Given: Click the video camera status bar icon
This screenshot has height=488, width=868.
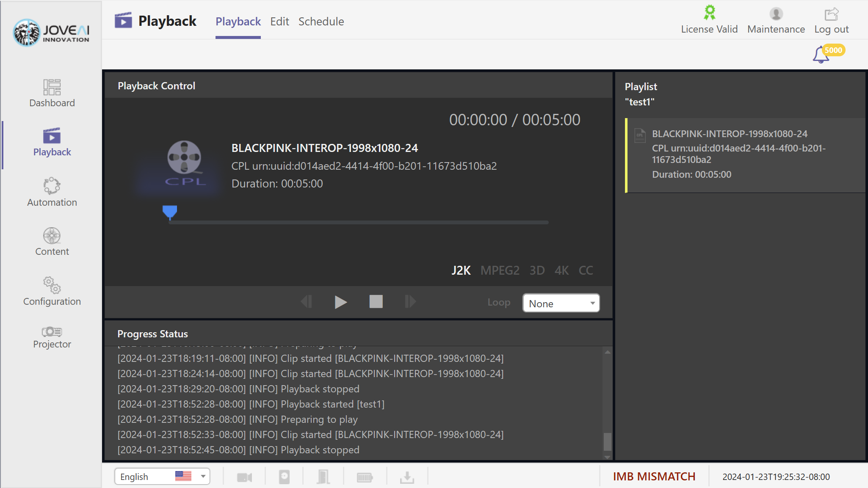Looking at the screenshot, I should coord(244,477).
